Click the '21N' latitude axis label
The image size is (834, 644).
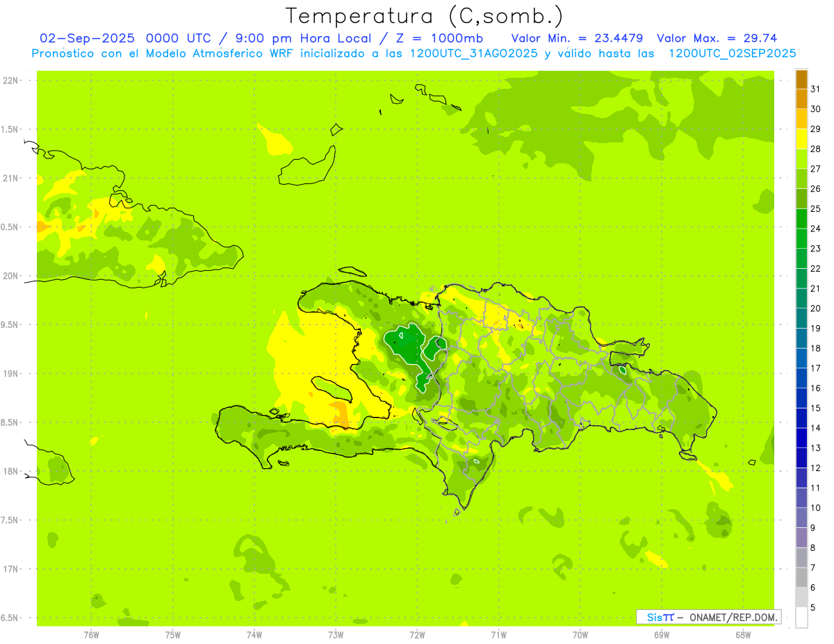pyautogui.click(x=11, y=179)
